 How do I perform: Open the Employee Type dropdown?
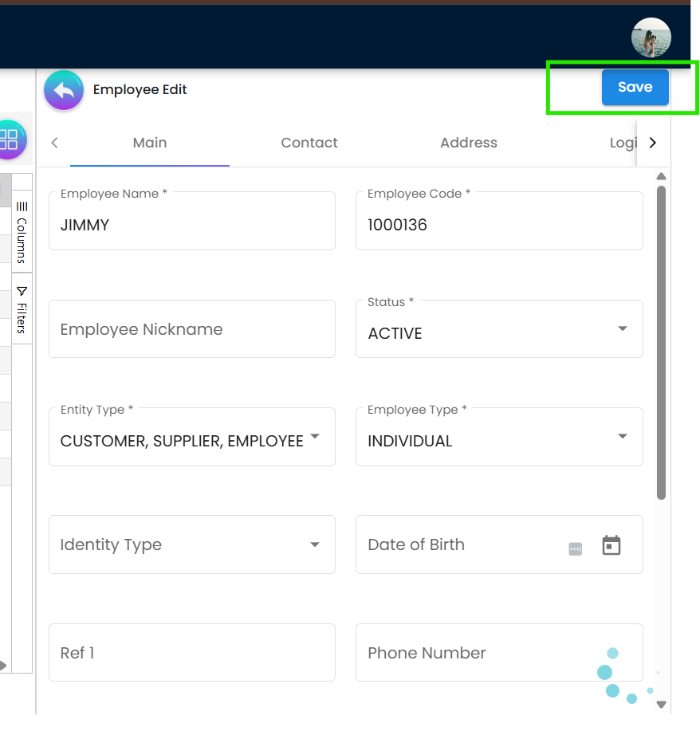tap(622, 437)
